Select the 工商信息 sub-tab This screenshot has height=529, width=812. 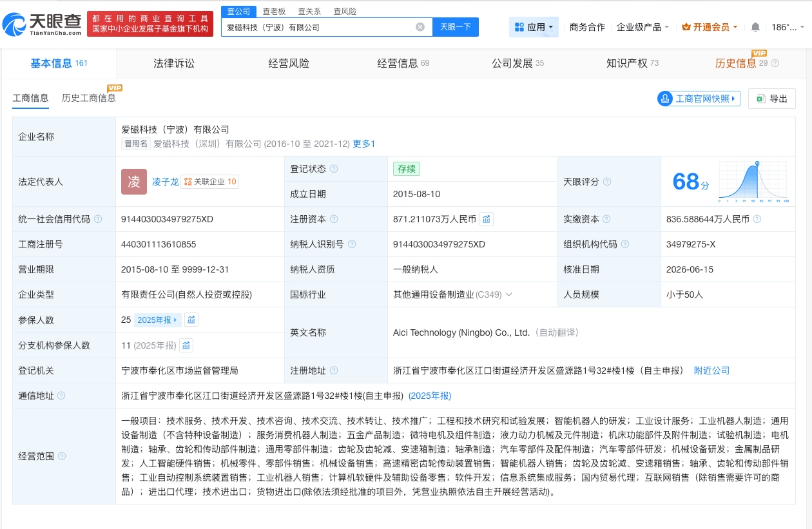click(x=31, y=98)
